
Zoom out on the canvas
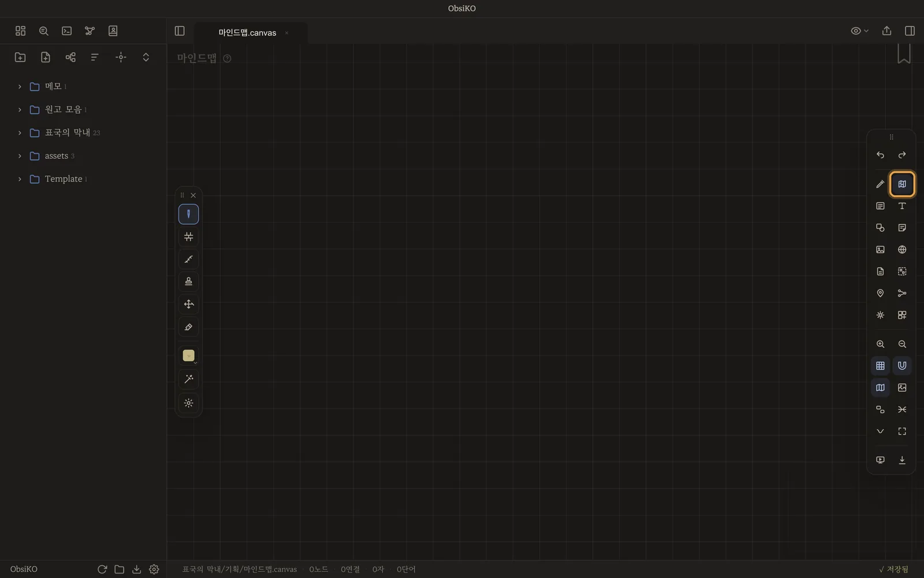(x=902, y=344)
